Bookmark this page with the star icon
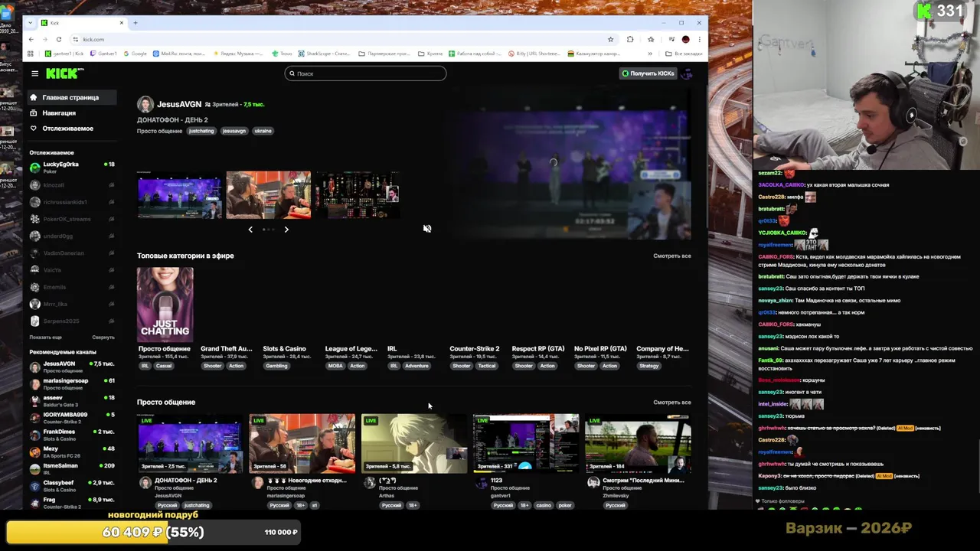Screen dimensions: 980x551 [610, 39]
